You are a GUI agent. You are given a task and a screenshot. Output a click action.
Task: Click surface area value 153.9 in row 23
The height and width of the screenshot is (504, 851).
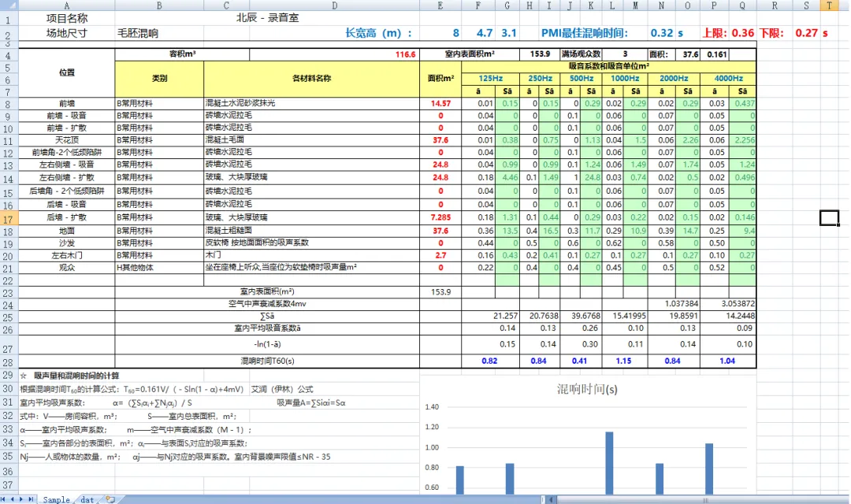[440, 292]
